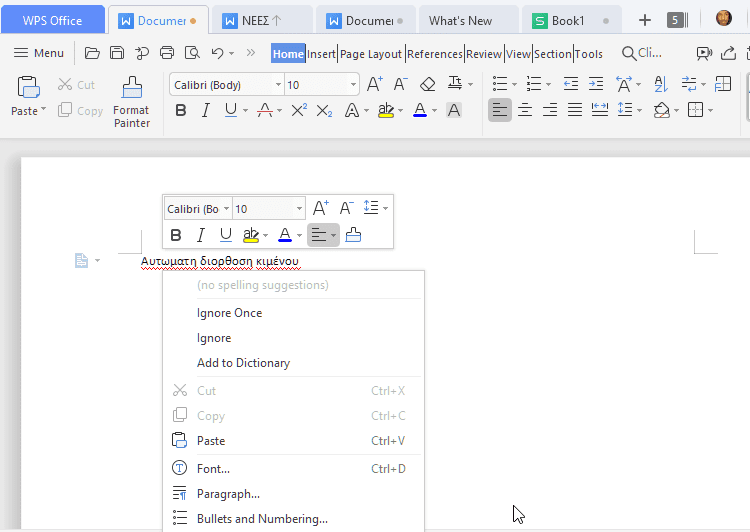Image resolution: width=750 pixels, height=532 pixels.
Task: Open the References tab
Action: point(435,54)
